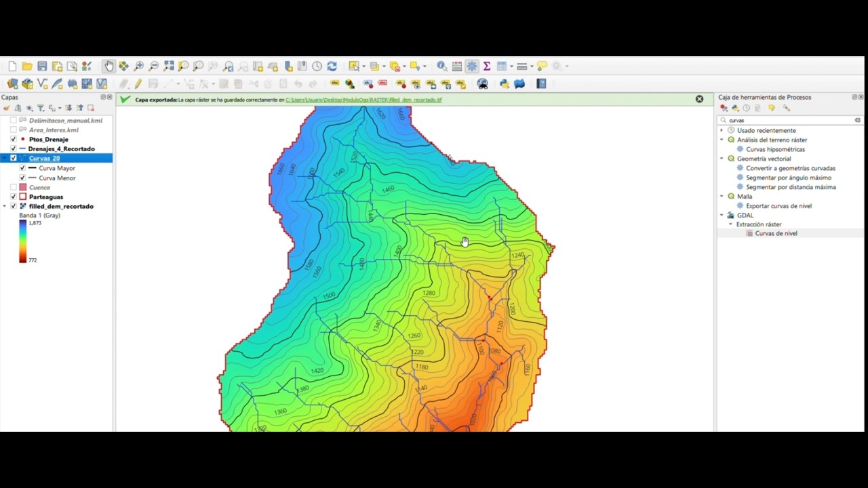Select Curvas hipsométricas algorithm
This screenshot has height=488, width=868.
775,149
